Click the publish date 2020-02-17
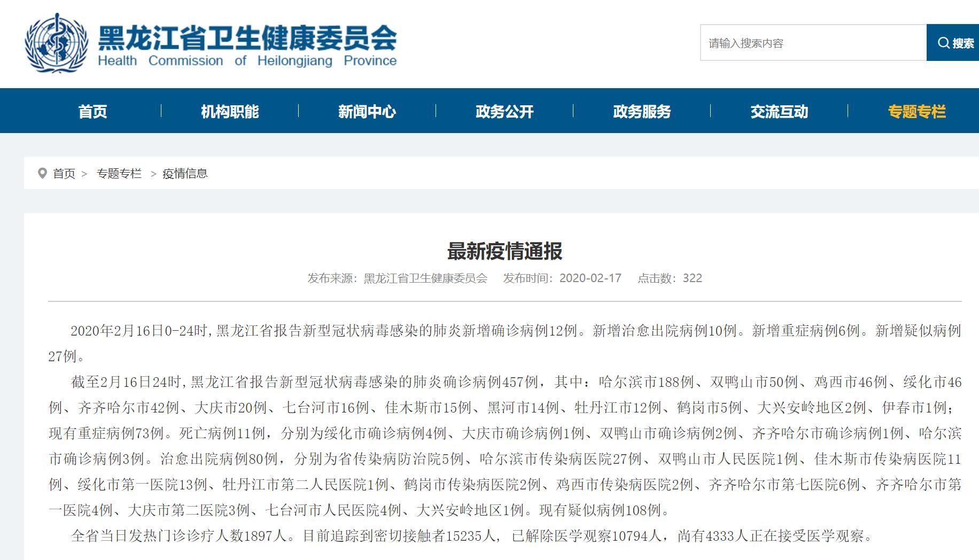This screenshot has height=560, width=979. 590,278
